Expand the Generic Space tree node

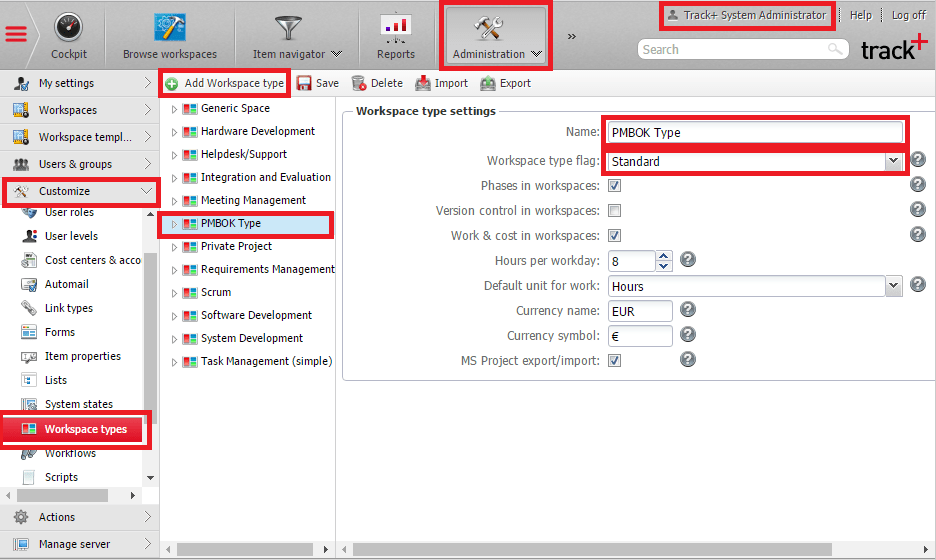(x=174, y=109)
